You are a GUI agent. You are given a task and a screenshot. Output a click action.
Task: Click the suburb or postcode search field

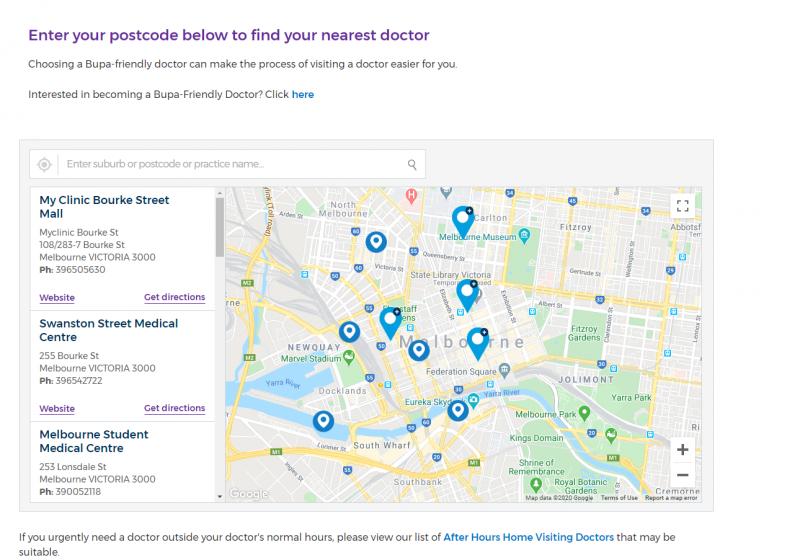point(232,164)
